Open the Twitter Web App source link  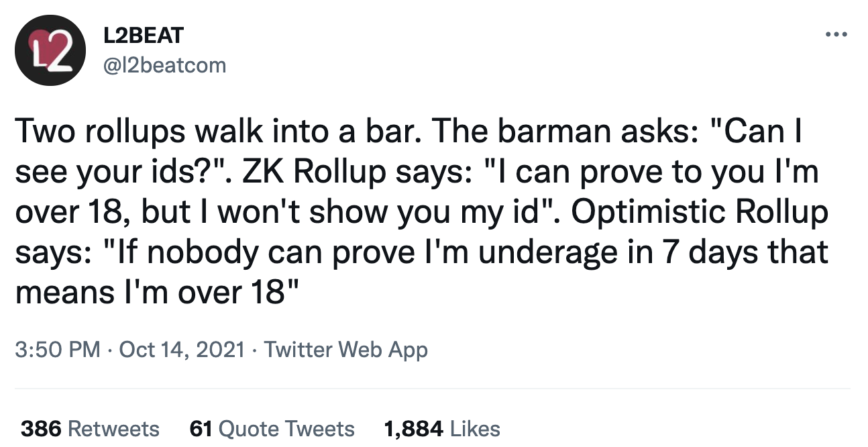tap(345, 350)
